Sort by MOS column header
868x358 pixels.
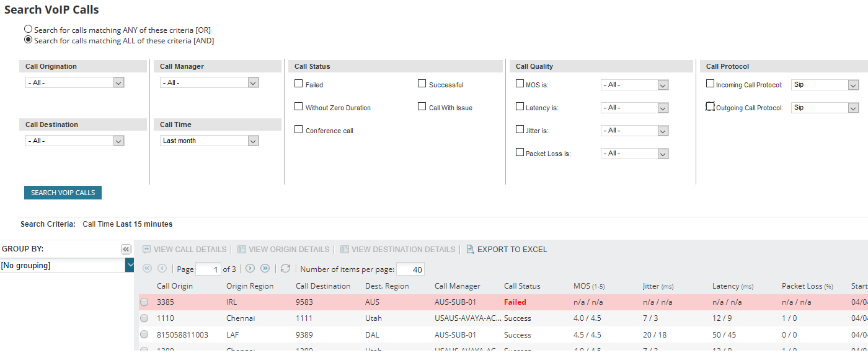click(x=589, y=286)
